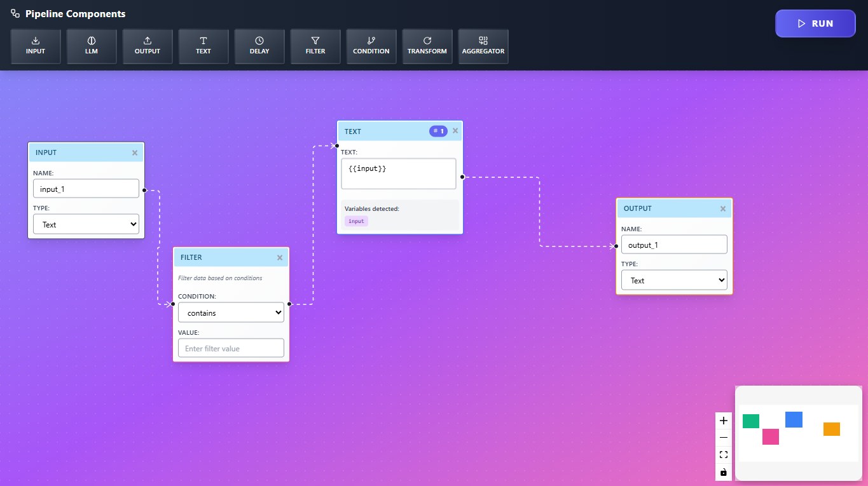
Task: Edit the input_1 name field
Action: point(86,189)
